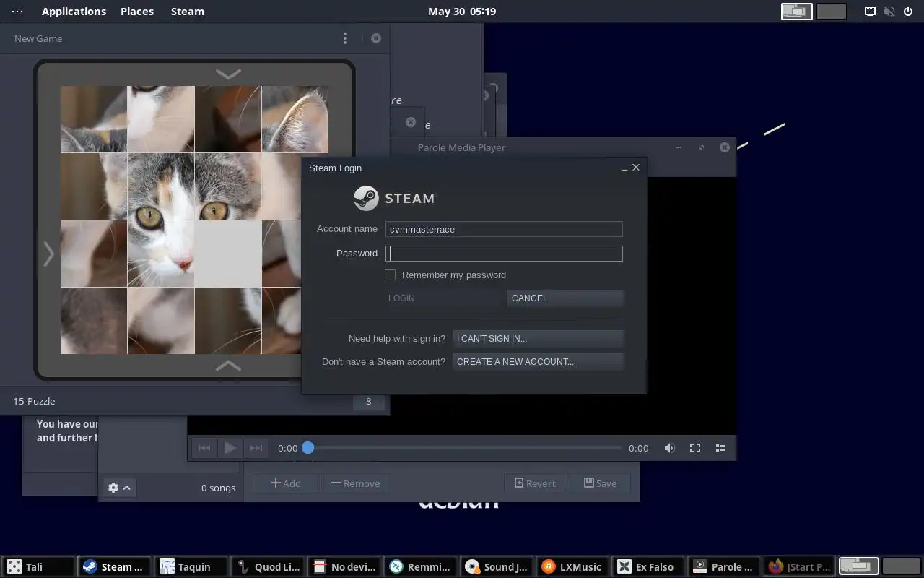Click the cat nose tile beside the empty square
The image size is (924, 578).
pyautogui.click(x=161, y=254)
